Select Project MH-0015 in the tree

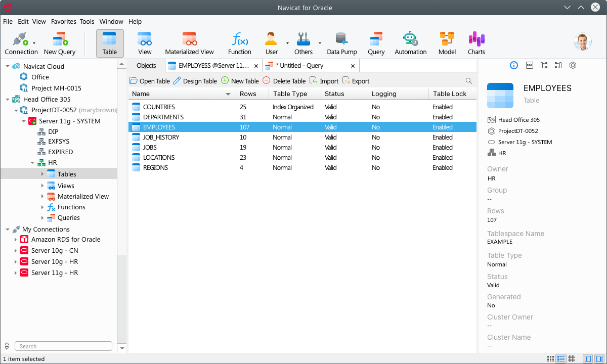[56, 88]
